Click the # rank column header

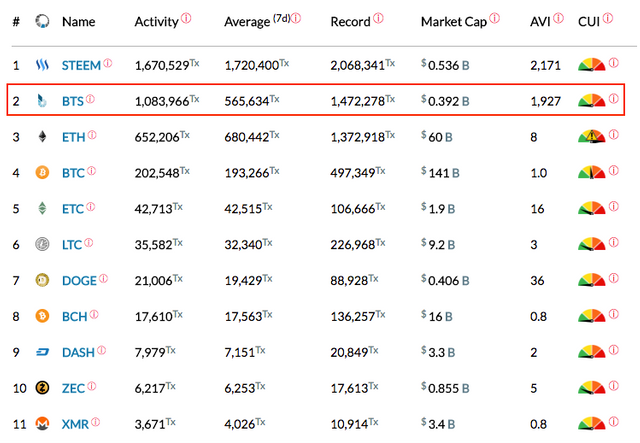coord(16,22)
